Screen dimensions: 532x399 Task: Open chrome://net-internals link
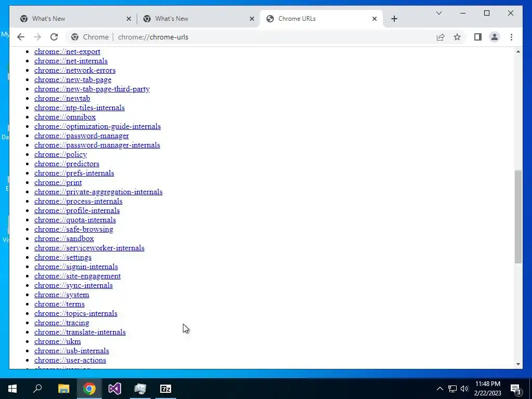click(x=71, y=61)
